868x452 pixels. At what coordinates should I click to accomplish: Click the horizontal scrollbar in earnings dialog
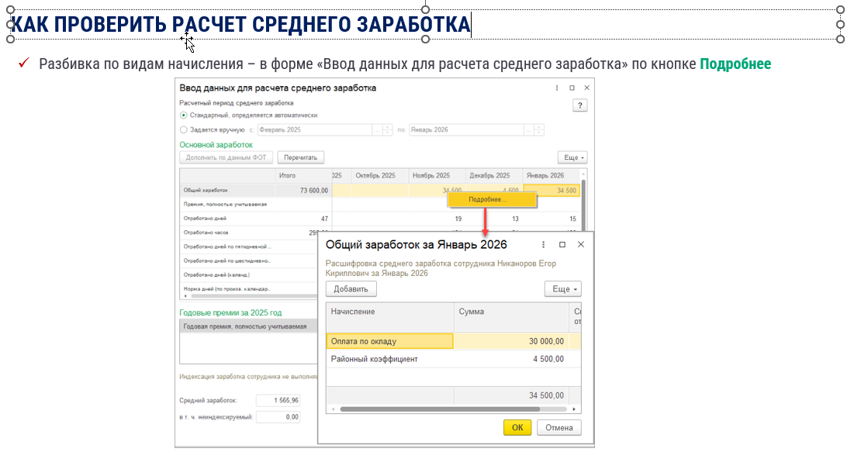pos(440,409)
